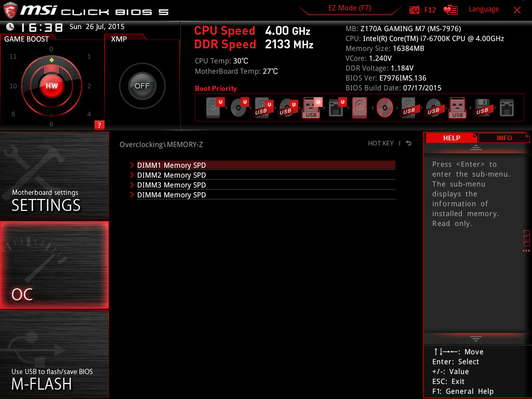Select the highlighted UEFI USB key boot icon
Screen dimensions: 532x399
(x=312, y=108)
